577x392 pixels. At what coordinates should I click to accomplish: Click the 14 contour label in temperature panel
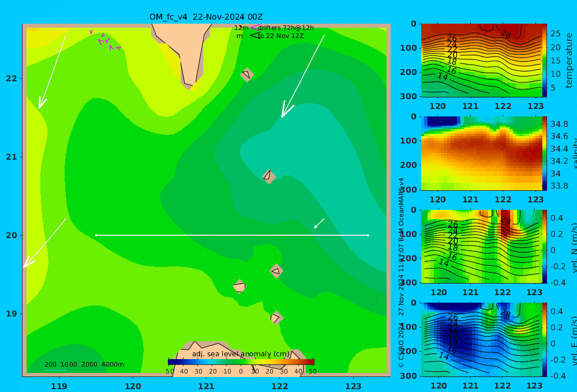tap(443, 76)
